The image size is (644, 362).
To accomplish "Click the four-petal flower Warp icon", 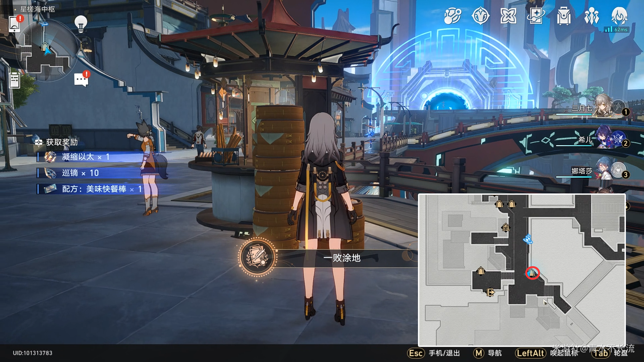I will pos(508,16).
